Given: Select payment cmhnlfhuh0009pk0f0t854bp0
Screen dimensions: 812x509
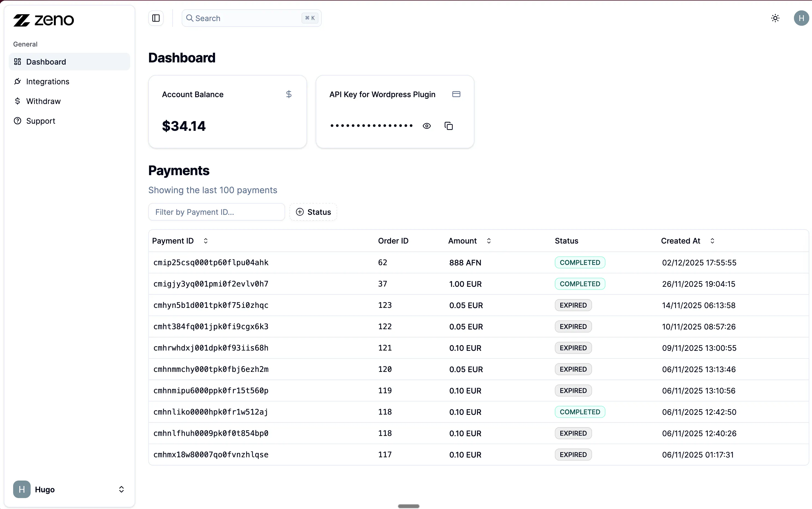Looking at the screenshot, I should (x=211, y=433).
